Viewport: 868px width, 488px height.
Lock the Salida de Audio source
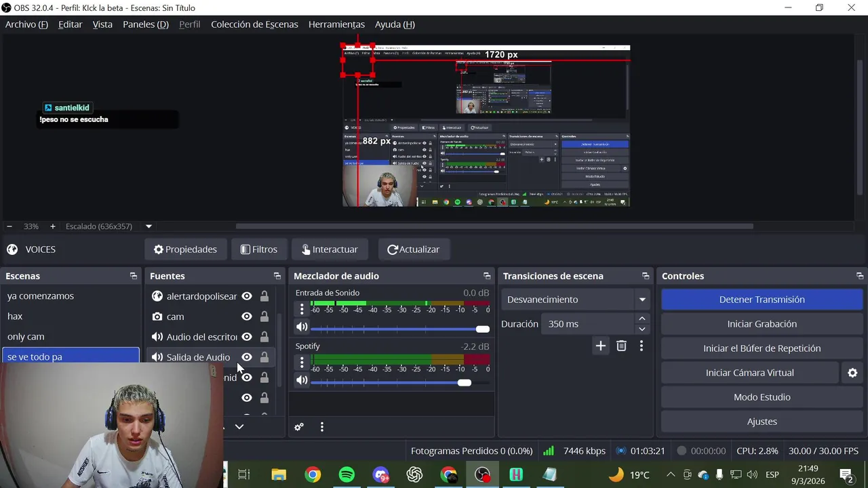[264, 357]
